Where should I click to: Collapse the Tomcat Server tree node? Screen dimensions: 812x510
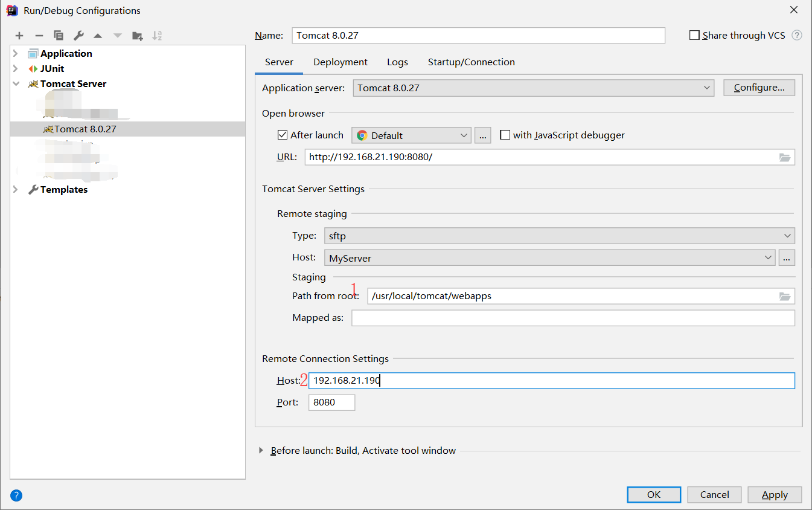tap(16, 84)
